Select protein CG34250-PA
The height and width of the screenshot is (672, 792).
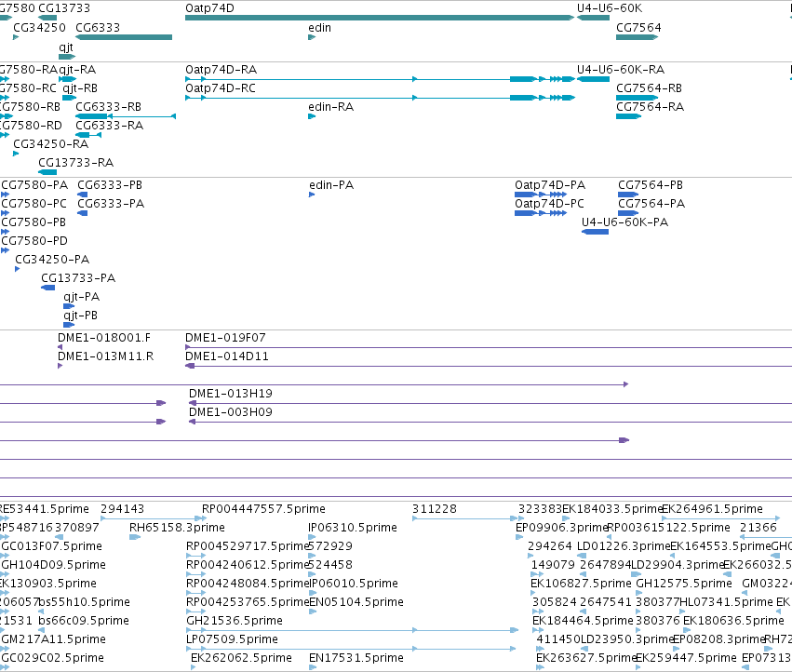tap(52, 260)
